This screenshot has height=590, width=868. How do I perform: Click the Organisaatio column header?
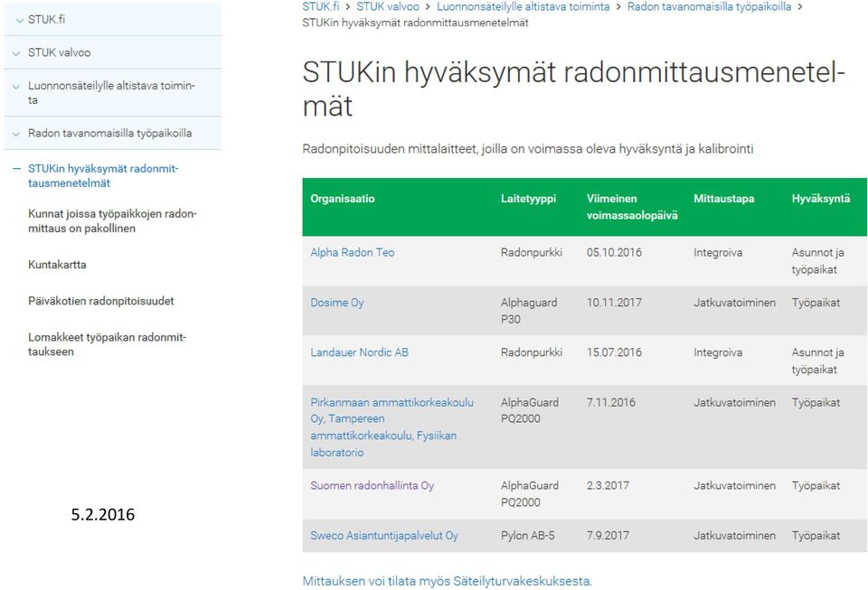pyautogui.click(x=343, y=199)
